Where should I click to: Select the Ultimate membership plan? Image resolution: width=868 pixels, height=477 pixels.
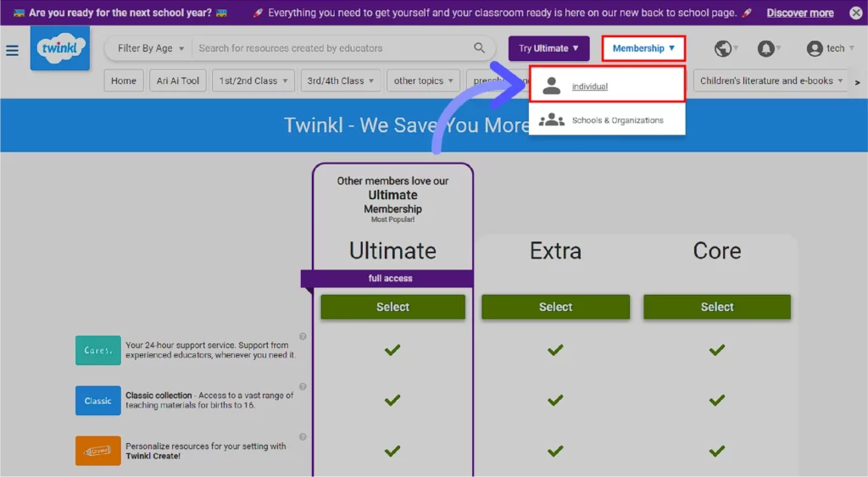point(392,307)
